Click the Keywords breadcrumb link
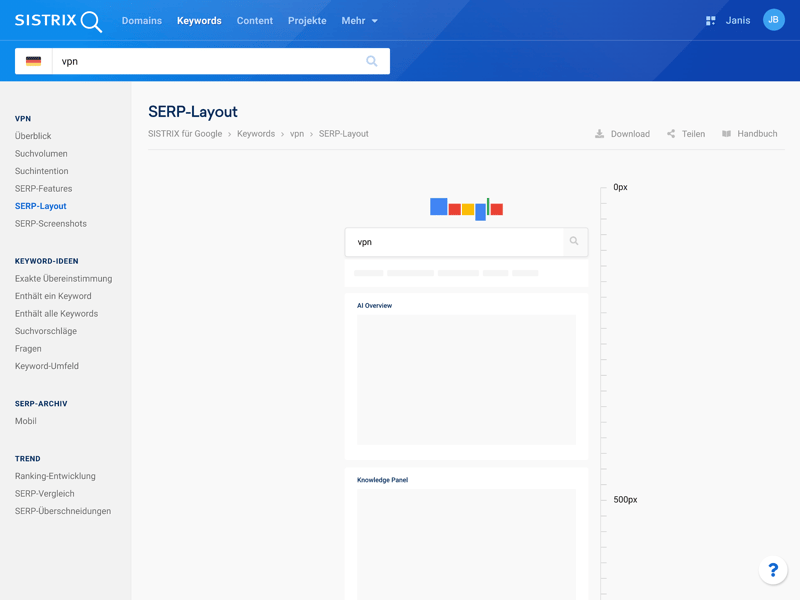This screenshot has height=600, width=800. pos(256,134)
